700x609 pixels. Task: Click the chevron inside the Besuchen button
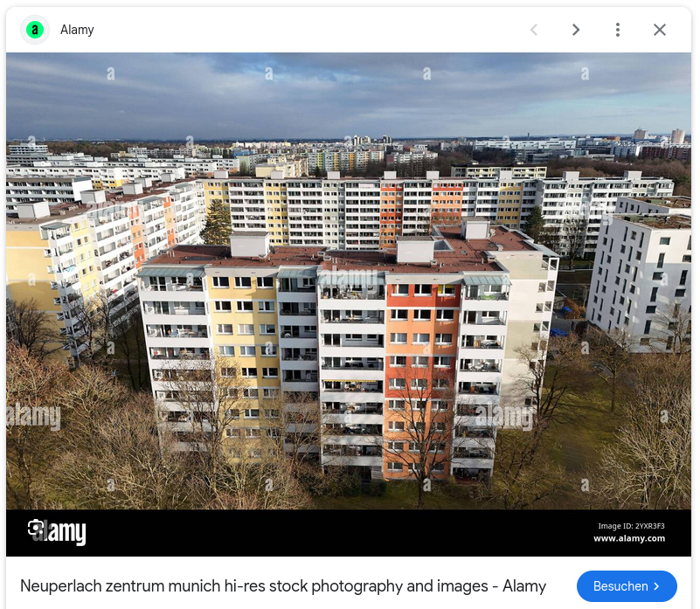click(656, 585)
